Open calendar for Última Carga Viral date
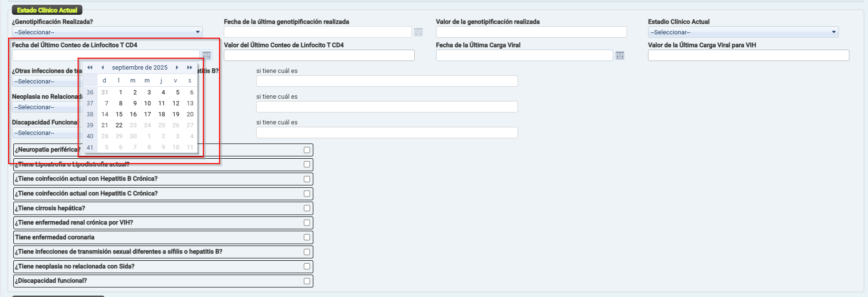This screenshot has width=868, height=297. click(619, 55)
